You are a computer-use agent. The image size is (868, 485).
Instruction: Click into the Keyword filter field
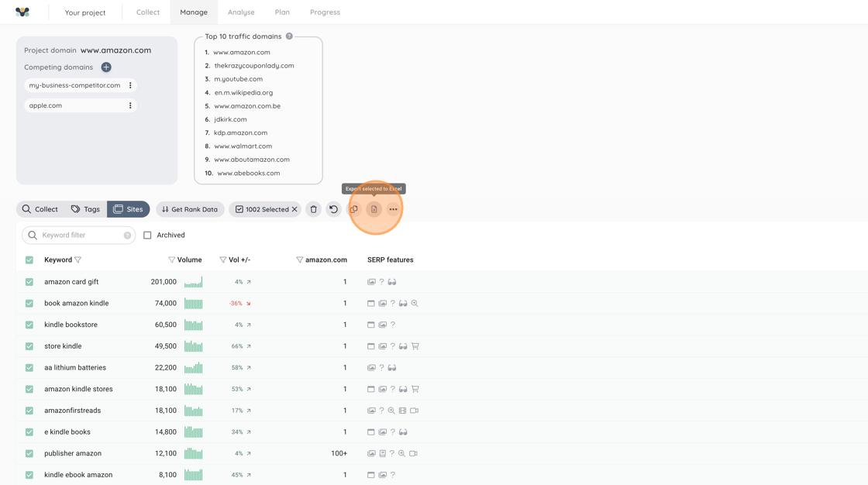click(x=78, y=236)
